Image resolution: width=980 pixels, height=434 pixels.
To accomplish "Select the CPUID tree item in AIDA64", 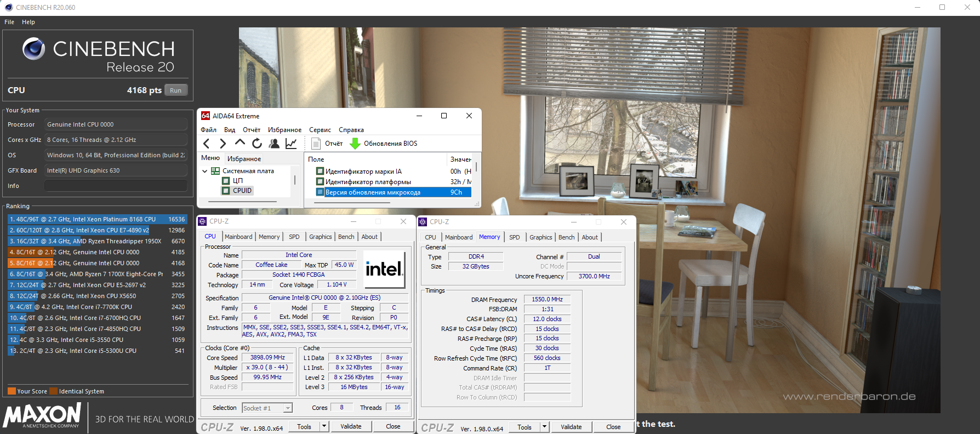I will (242, 191).
